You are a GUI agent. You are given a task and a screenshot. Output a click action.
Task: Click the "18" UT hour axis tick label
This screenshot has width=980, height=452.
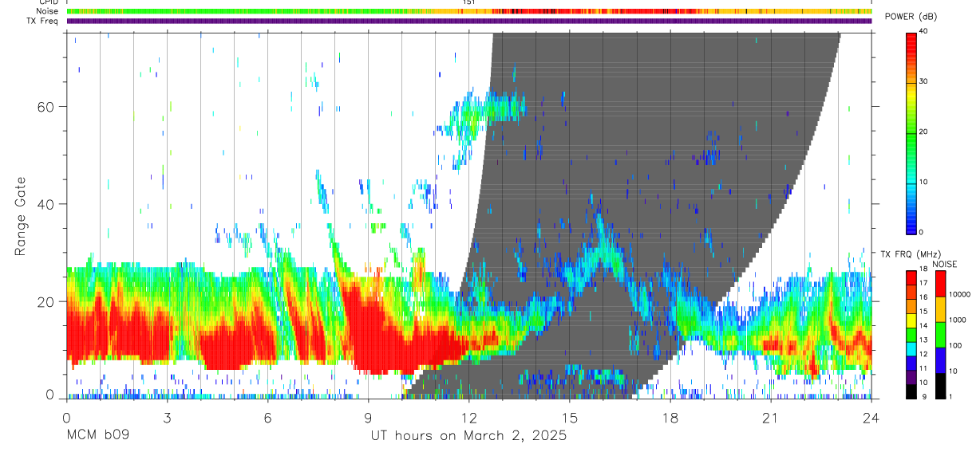tap(670, 418)
